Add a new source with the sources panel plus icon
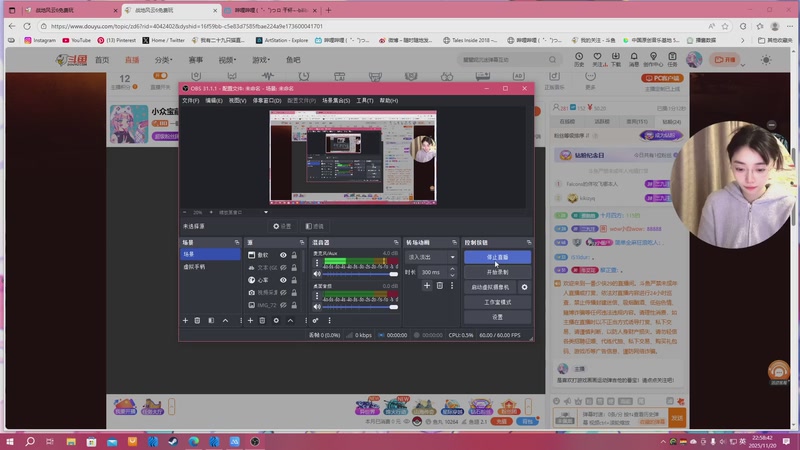Screen dimensions: 800x450 tap(250, 320)
